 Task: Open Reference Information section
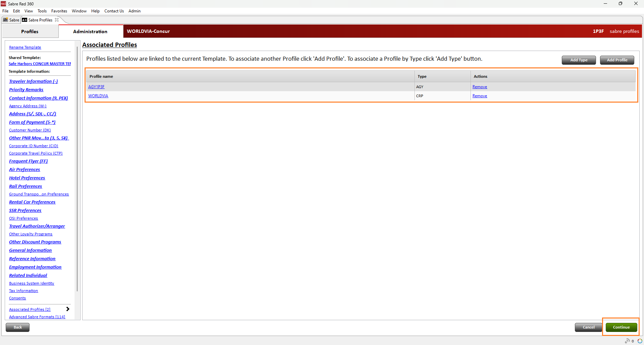pos(32,258)
